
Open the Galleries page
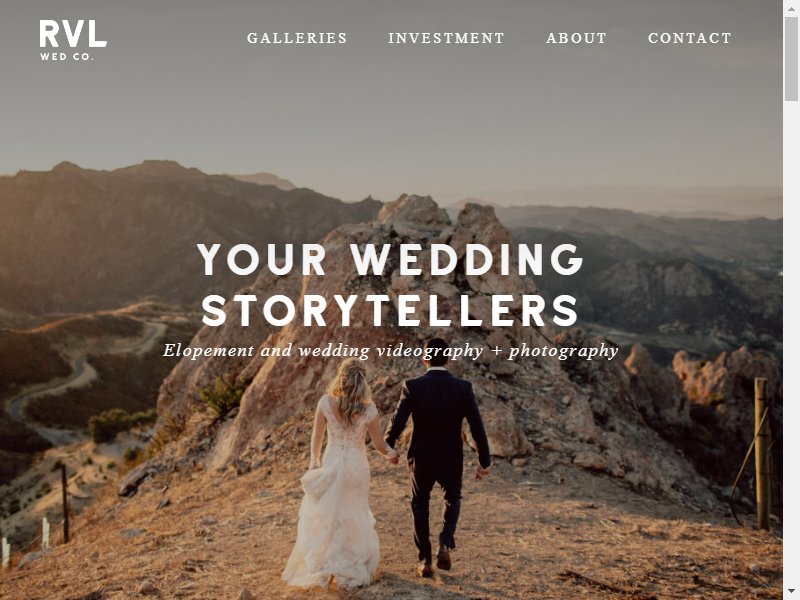pyautogui.click(x=297, y=38)
